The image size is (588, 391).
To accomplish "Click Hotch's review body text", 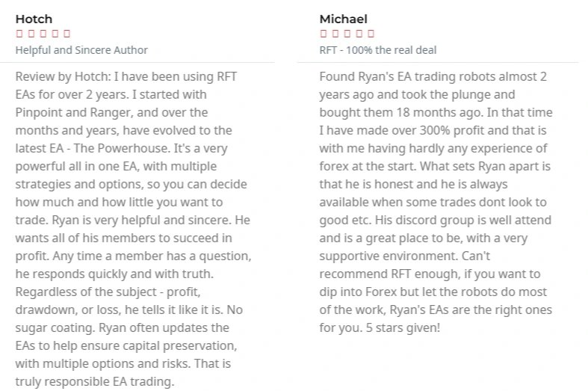I will coord(133,229).
